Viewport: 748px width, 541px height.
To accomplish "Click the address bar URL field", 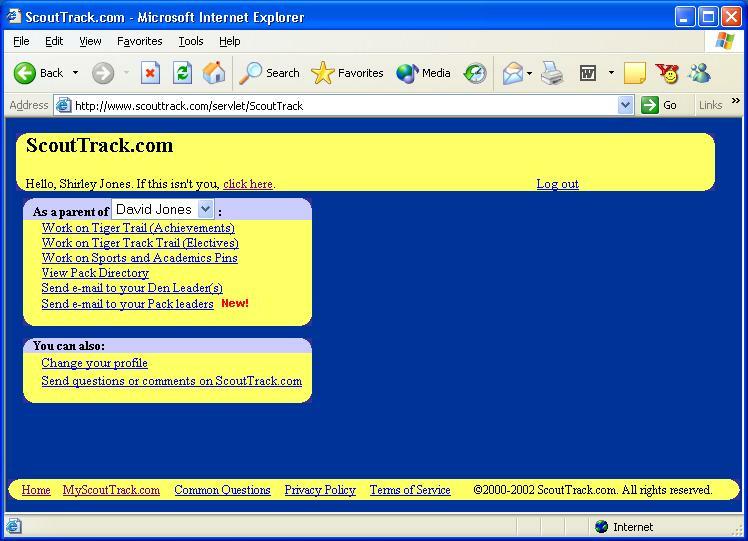I will point(344,105).
